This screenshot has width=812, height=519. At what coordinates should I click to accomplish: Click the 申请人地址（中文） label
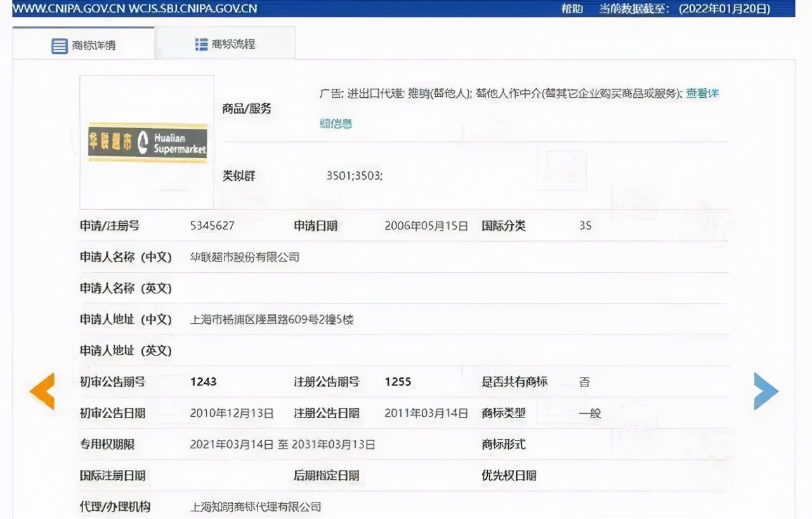tap(126, 319)
